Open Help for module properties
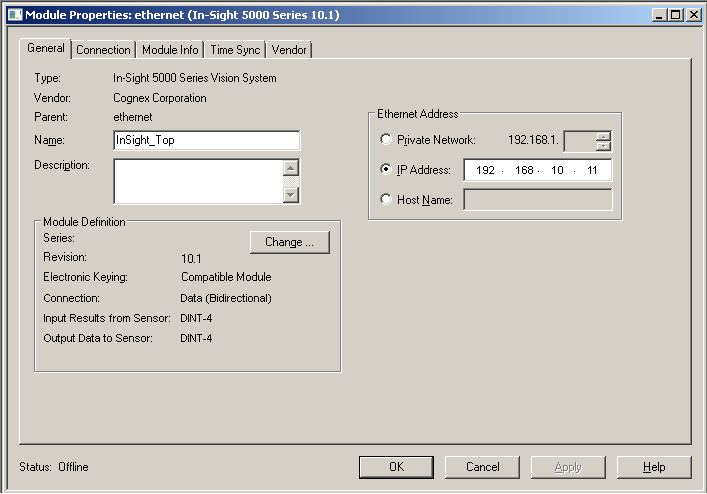The width and height of the screenshot is (707, 494). coord(654,467)
